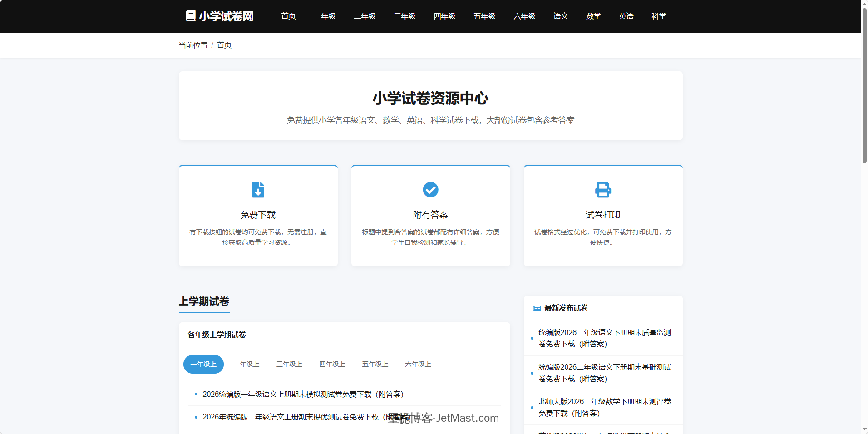Viewport: 868px width, 434px height.
Task: Click the printer icon for 试卷打印
Action: 603,189
